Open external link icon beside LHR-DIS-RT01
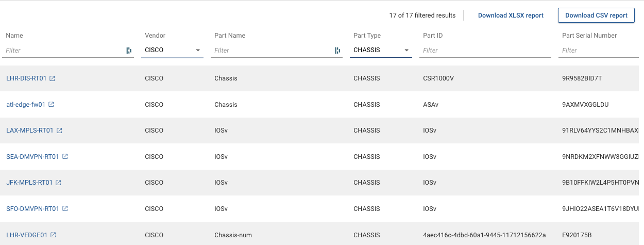The height and width of the screenshot is (245, 644). (x=52, y=78)
